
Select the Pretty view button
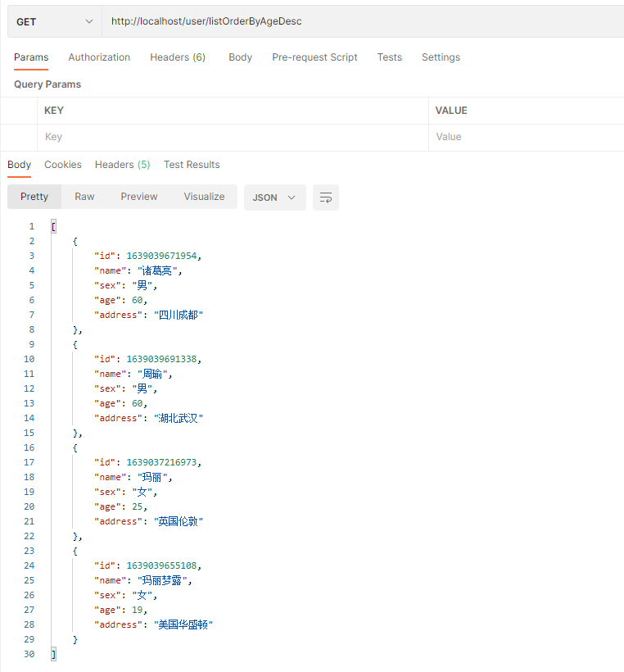(x=34, y=197)
